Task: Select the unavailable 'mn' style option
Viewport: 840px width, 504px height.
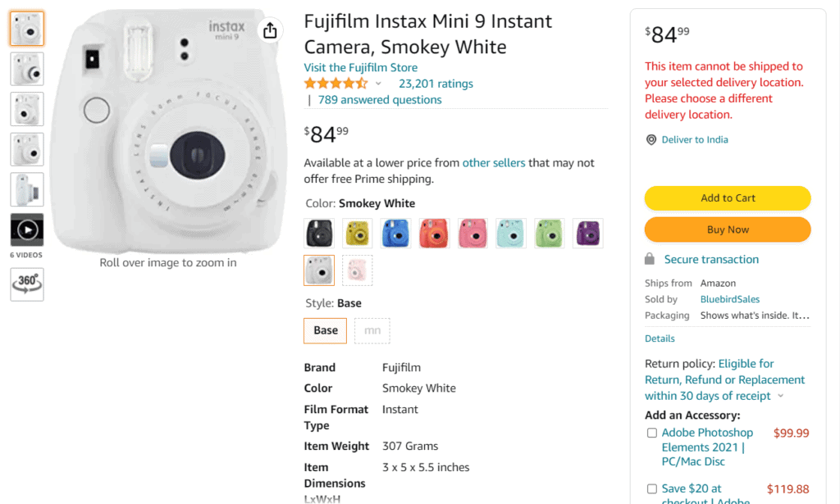Action: pyautogui.click(x=372, y=330)
